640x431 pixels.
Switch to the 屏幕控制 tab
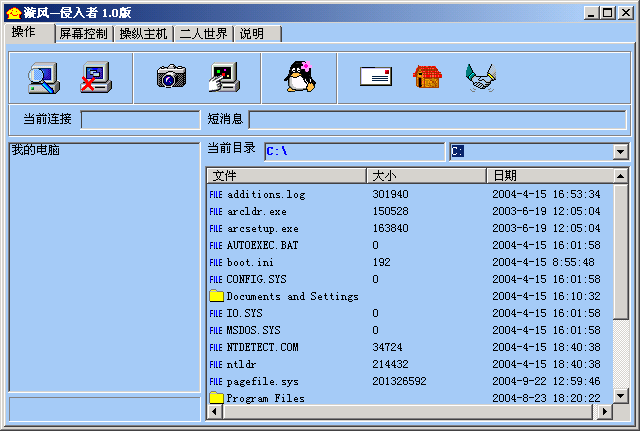click(82, 33)
